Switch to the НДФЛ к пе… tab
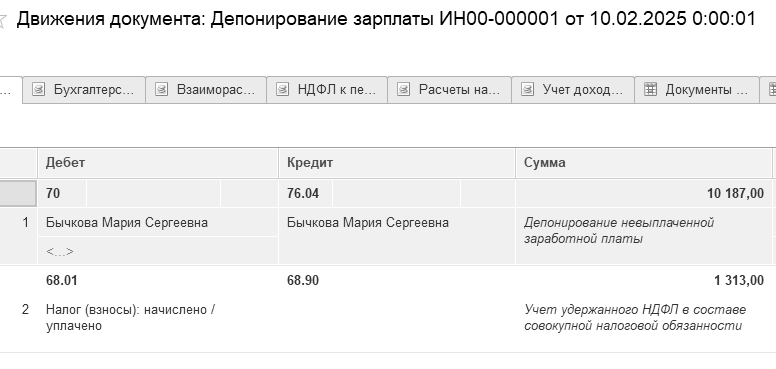Screen dimensions: 776x369 pos(327,90)
